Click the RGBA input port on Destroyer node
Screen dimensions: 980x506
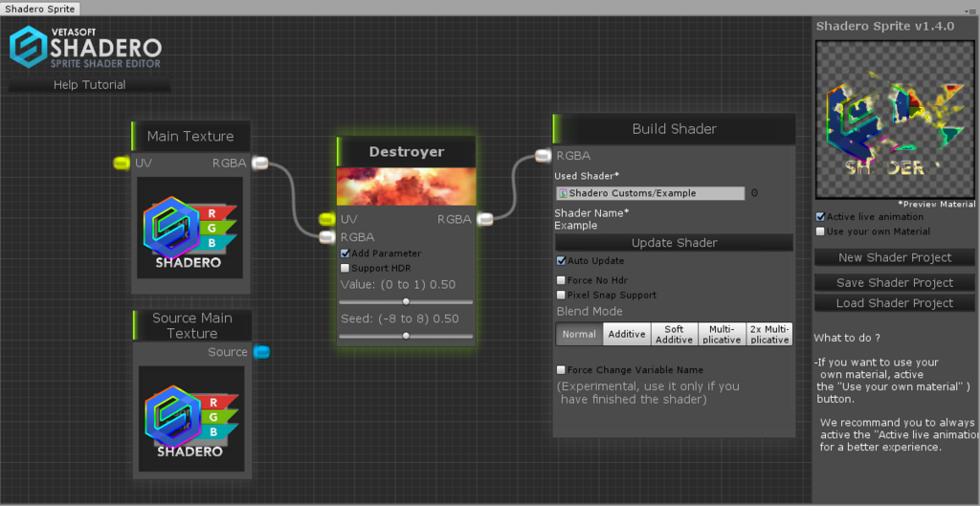327,237
